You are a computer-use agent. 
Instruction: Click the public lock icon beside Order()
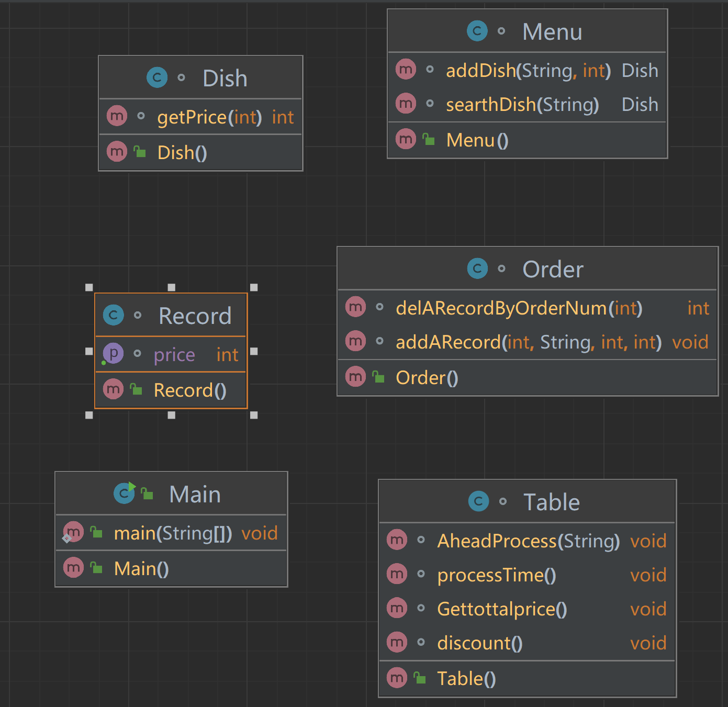[x=378, y=377]
